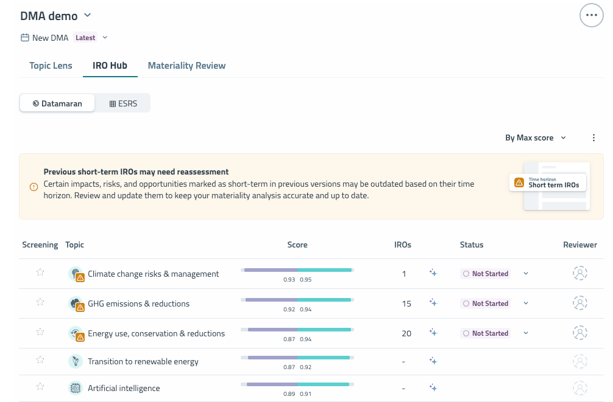Click the Short term IROs banner thumbnail
Viewport: 613px width, 402px height.
coord(550,184)
